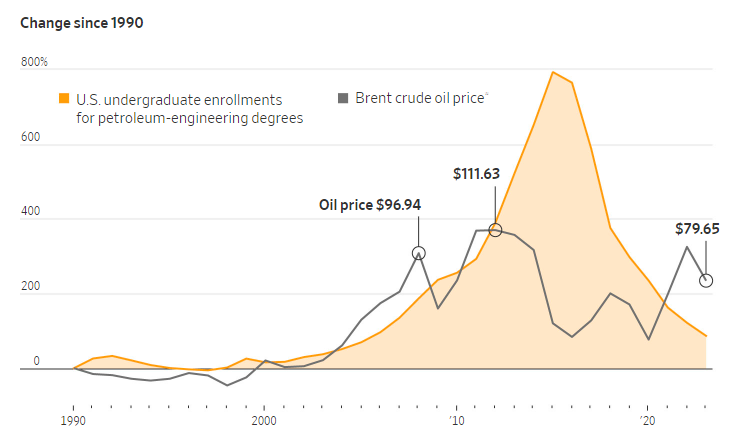Click the 600 y-axis label
The image size is (755, 438).
click(30, 137)
